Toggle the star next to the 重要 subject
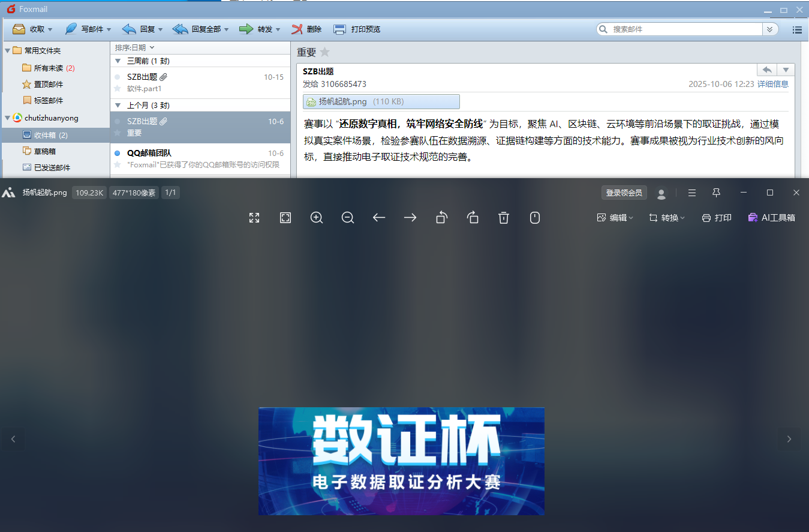Screen dimensions: 809x532 pos(325,52)
